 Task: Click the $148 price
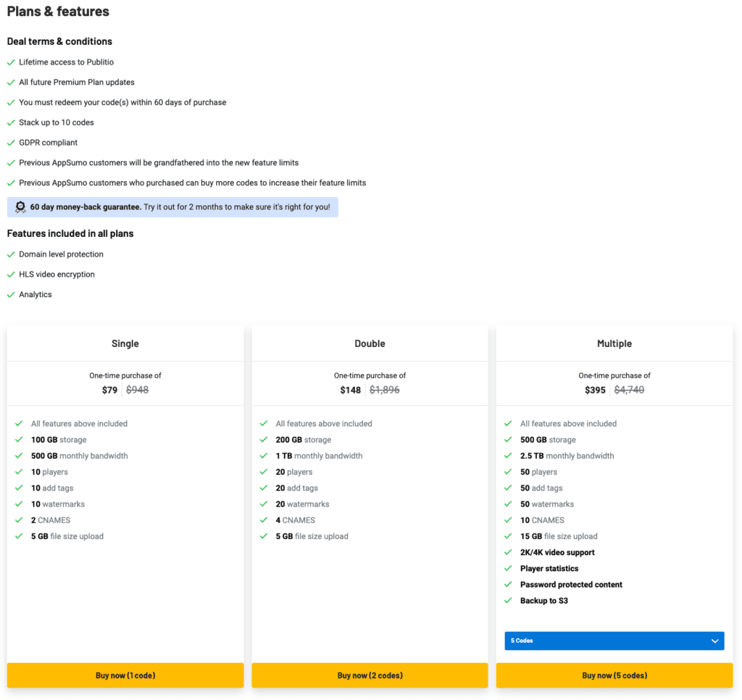coord(350,390)
